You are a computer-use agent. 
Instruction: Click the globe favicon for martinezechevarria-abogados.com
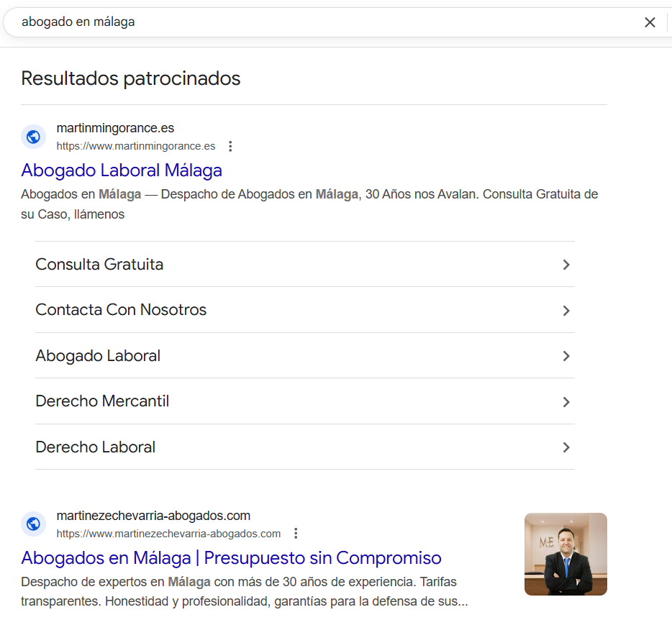point(33,524)
